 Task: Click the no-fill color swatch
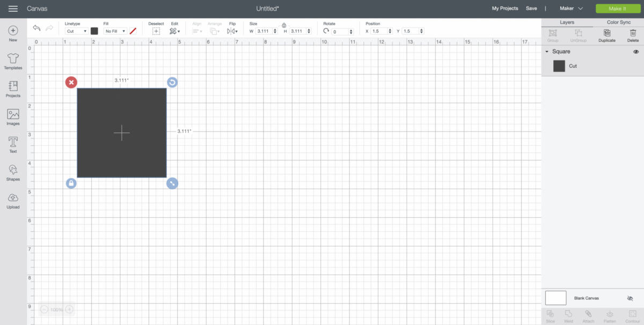tap(133, 31)
